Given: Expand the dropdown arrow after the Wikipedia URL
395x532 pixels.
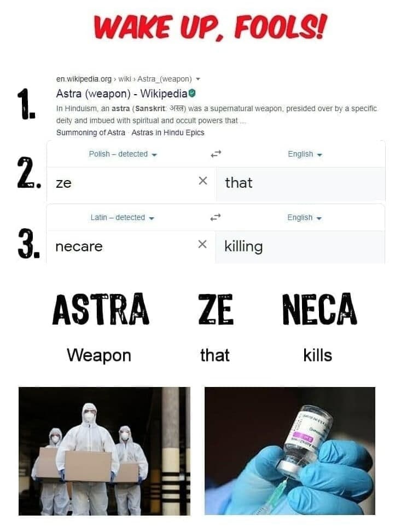Looking at the screenshot, I should [199, 79].
